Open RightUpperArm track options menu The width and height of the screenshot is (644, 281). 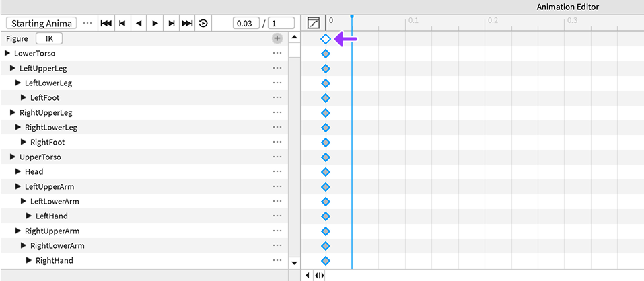point(277,231)
